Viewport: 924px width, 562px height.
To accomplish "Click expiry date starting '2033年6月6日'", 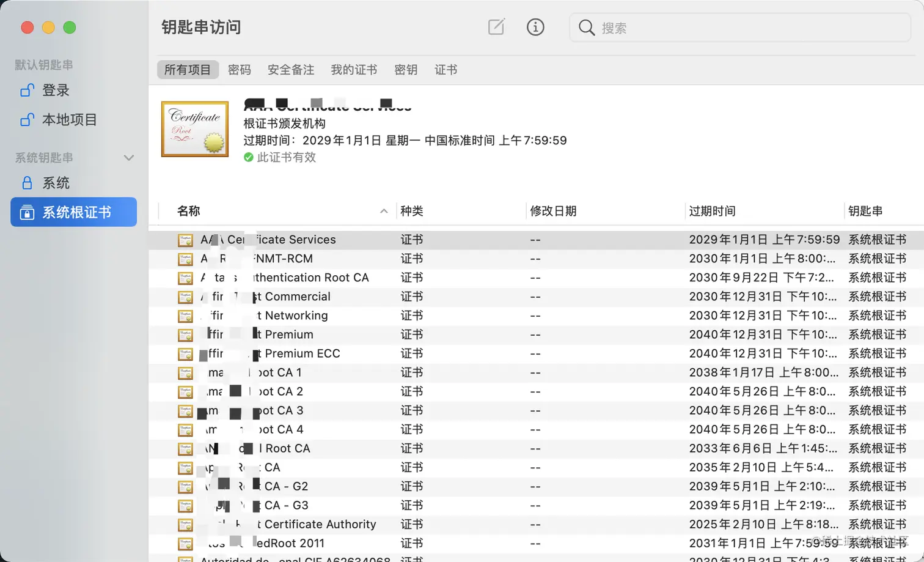I will [x=763, y=448].
